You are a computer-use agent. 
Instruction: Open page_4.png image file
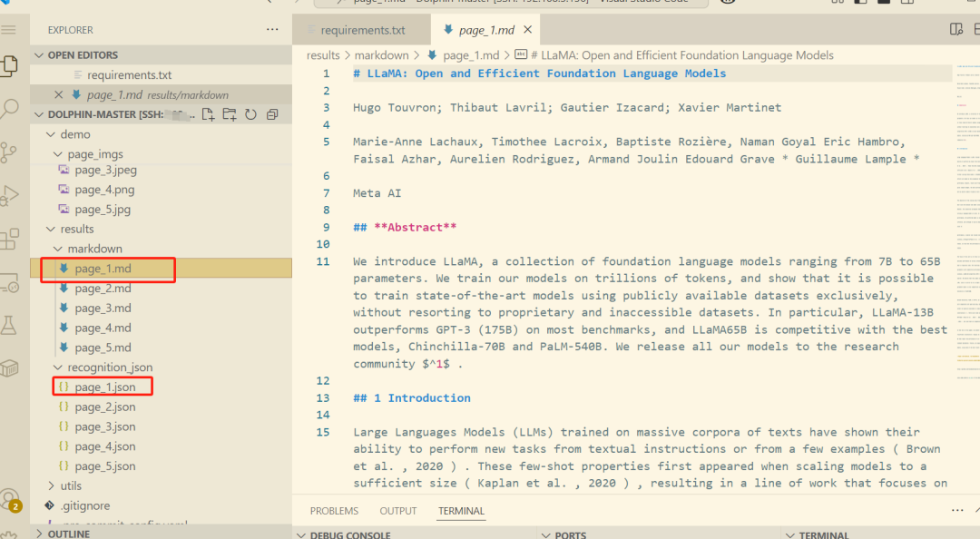click(x=104, y=190)
